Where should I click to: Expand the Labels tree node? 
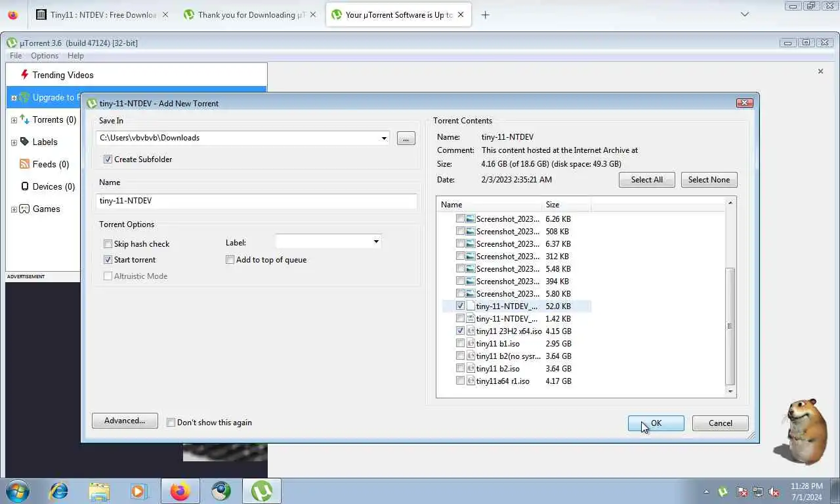[14, 142]
